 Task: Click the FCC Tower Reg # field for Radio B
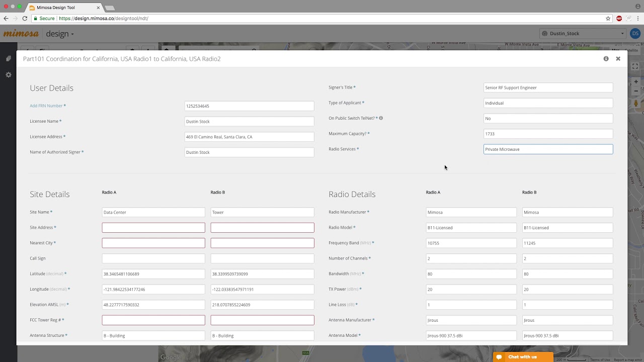coord(262,320)
